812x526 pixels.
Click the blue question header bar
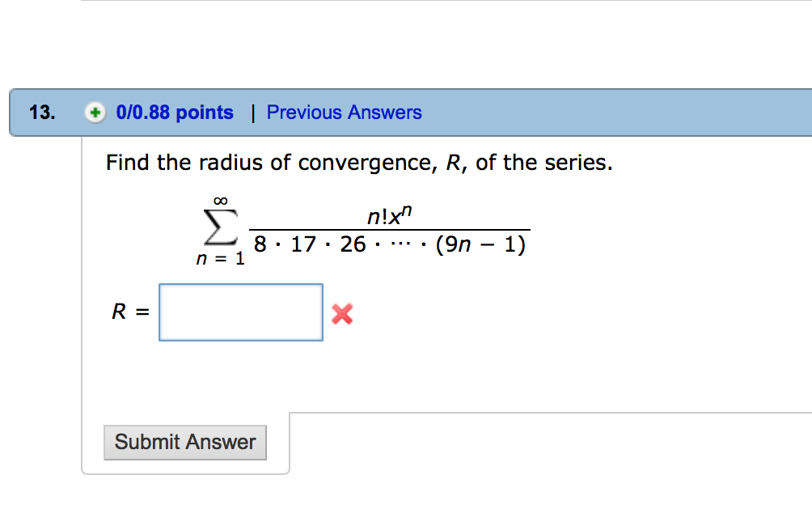[x=411, y=112]
